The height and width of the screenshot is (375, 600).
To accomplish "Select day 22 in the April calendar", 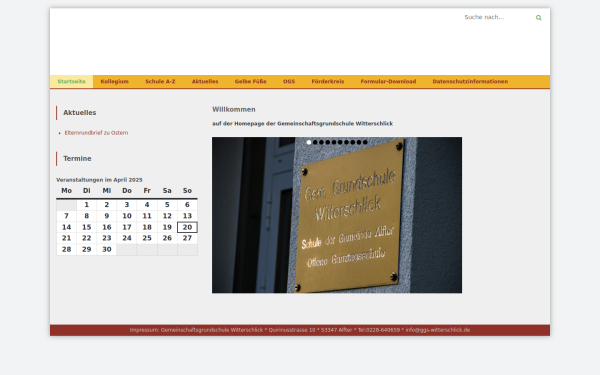I will point(87,238).
